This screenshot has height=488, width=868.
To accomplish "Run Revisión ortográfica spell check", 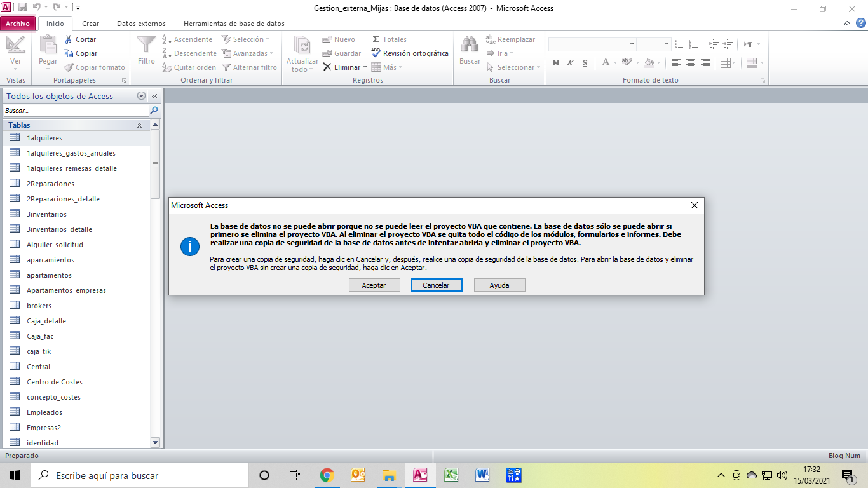I will pos(410,53).
